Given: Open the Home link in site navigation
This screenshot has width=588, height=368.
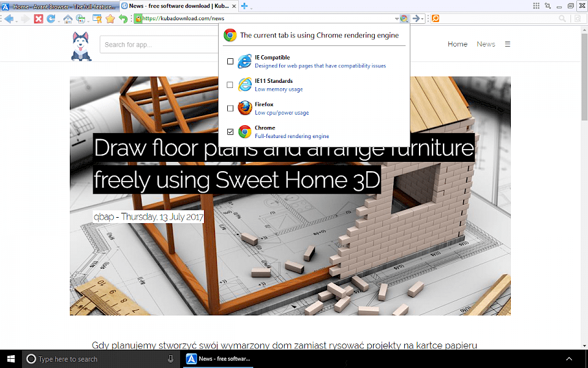Looking at the screenshot, I should click(458, 44).
